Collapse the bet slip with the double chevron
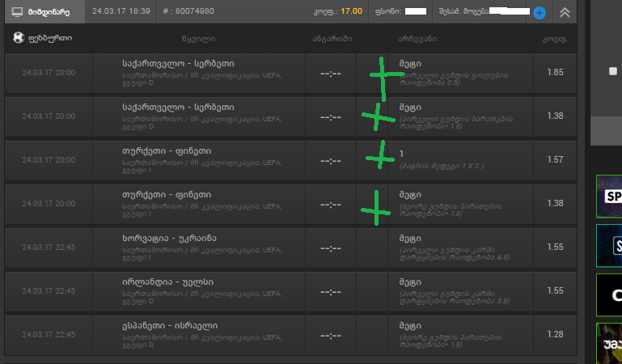622x364 pixels. tap(565, 12)
